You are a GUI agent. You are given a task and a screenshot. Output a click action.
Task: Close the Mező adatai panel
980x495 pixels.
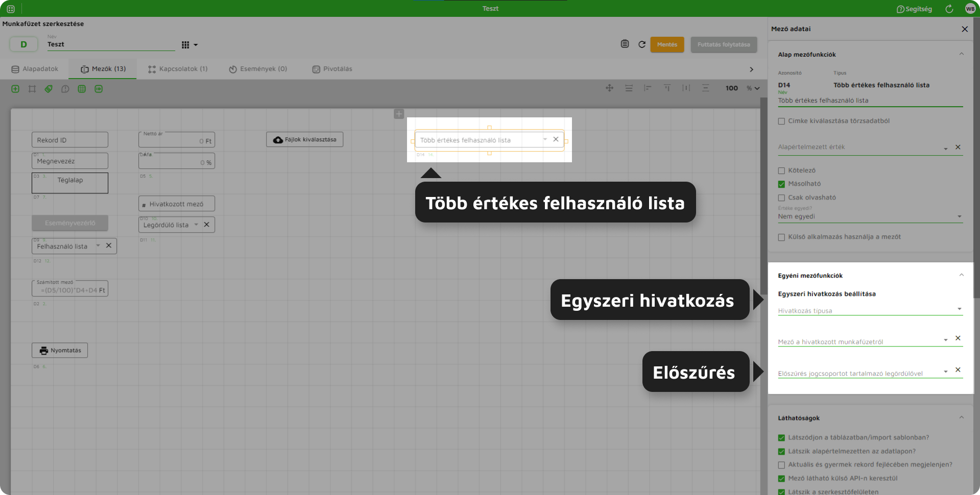(965, 29)
